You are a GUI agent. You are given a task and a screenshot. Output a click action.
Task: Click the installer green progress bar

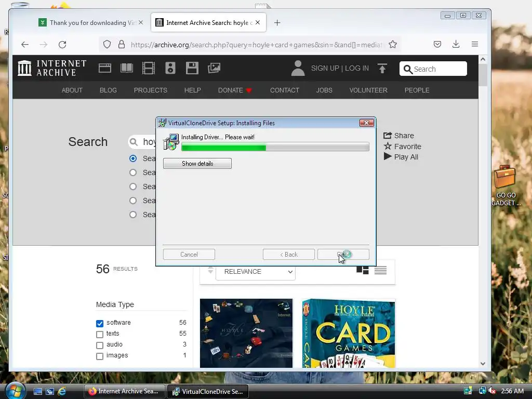[275, 147]
